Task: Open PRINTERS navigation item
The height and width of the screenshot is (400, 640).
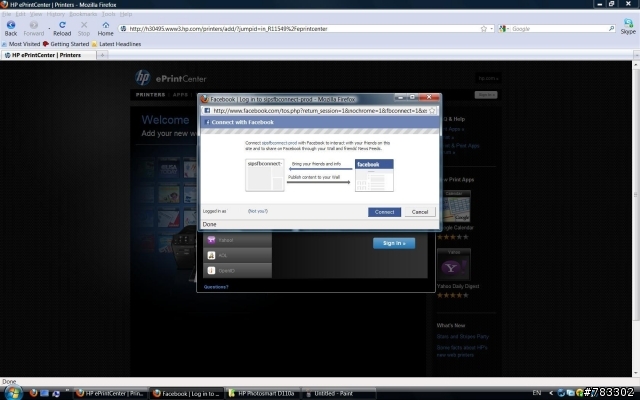Action: [x=150, y=95]
